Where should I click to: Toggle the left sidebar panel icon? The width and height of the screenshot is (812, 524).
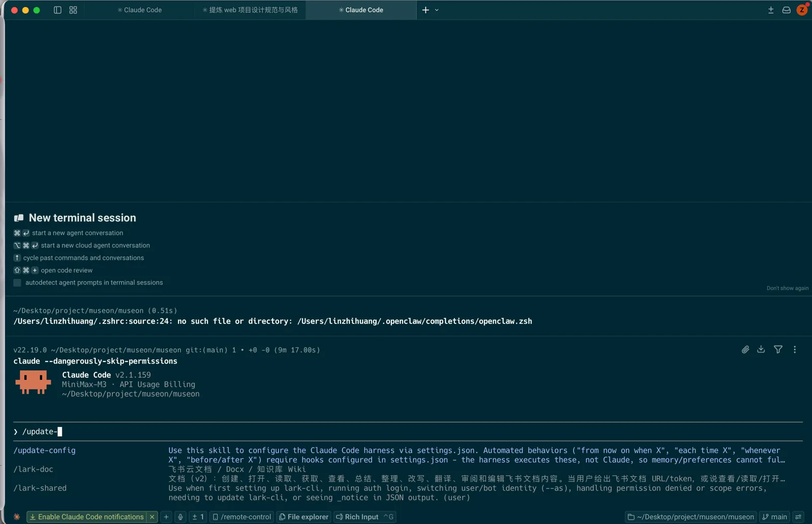click(x=57, y=10)
